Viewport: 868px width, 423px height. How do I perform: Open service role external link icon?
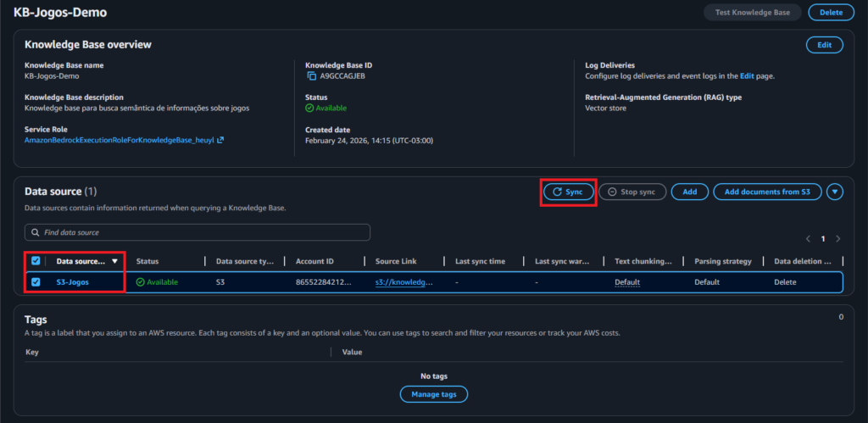pos(221,140)
